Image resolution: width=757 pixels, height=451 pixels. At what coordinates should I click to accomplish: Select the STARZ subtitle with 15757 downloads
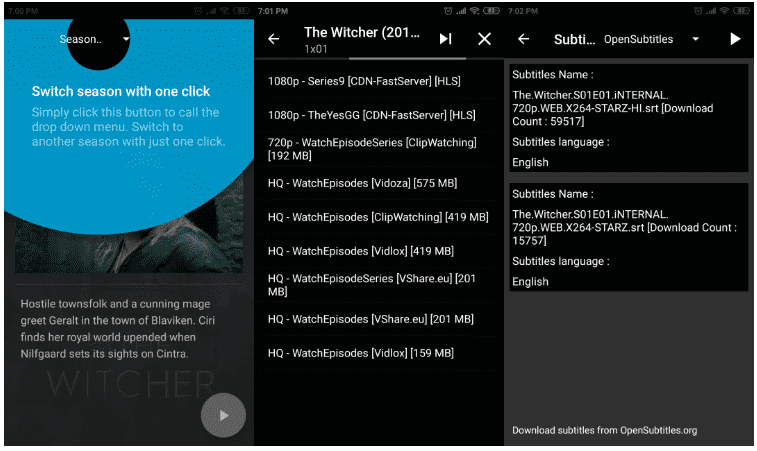click(627, 237)
